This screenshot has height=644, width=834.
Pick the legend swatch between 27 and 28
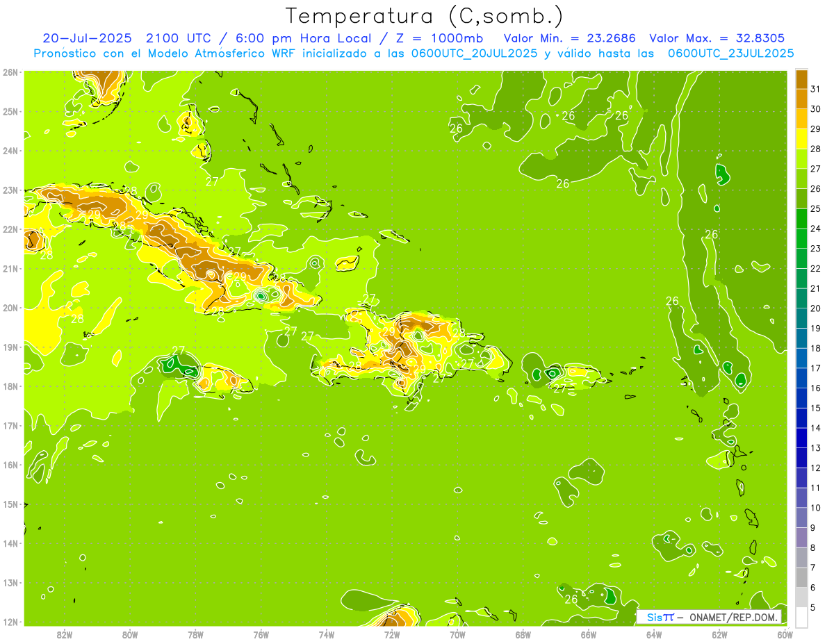point(801,158)
